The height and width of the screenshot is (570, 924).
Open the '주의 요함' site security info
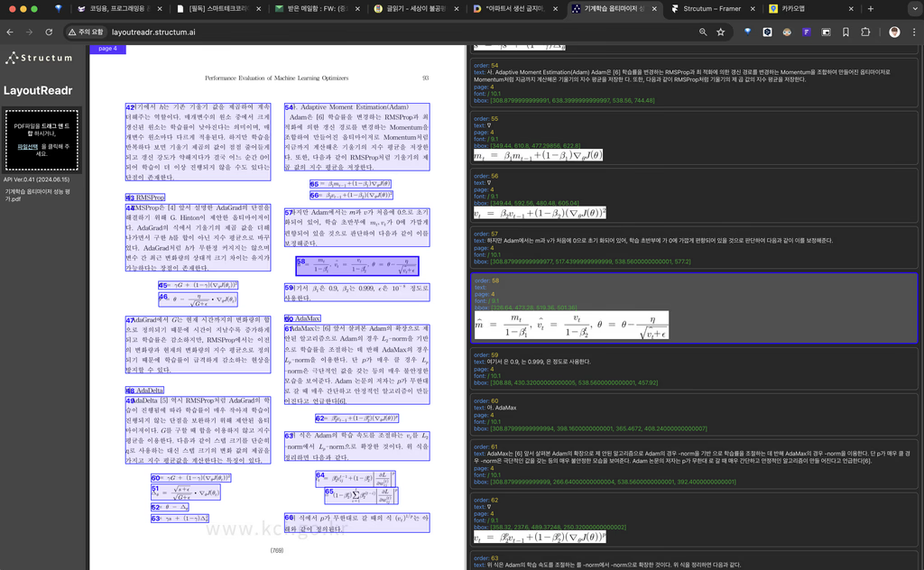(86, 32)
